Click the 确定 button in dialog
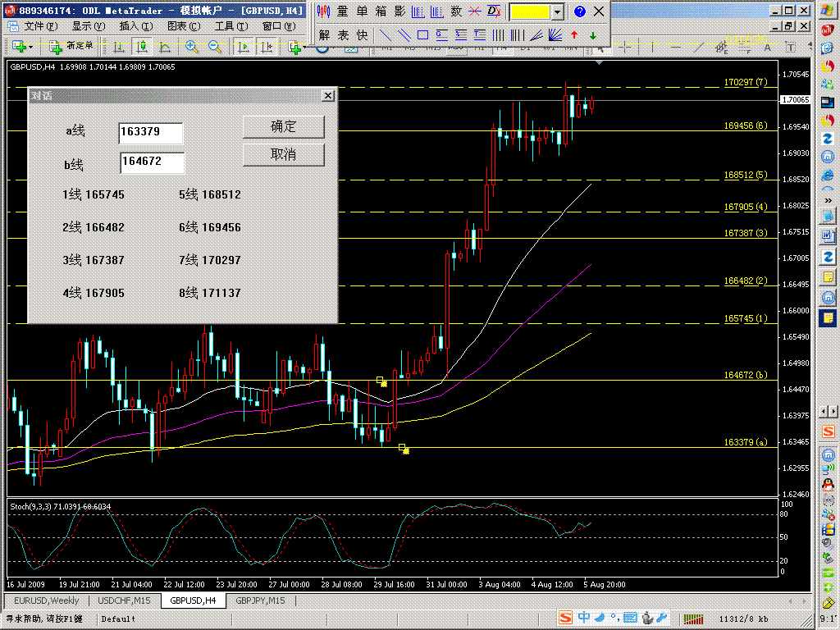Screen dimensions: 840x630 [283, 126]
